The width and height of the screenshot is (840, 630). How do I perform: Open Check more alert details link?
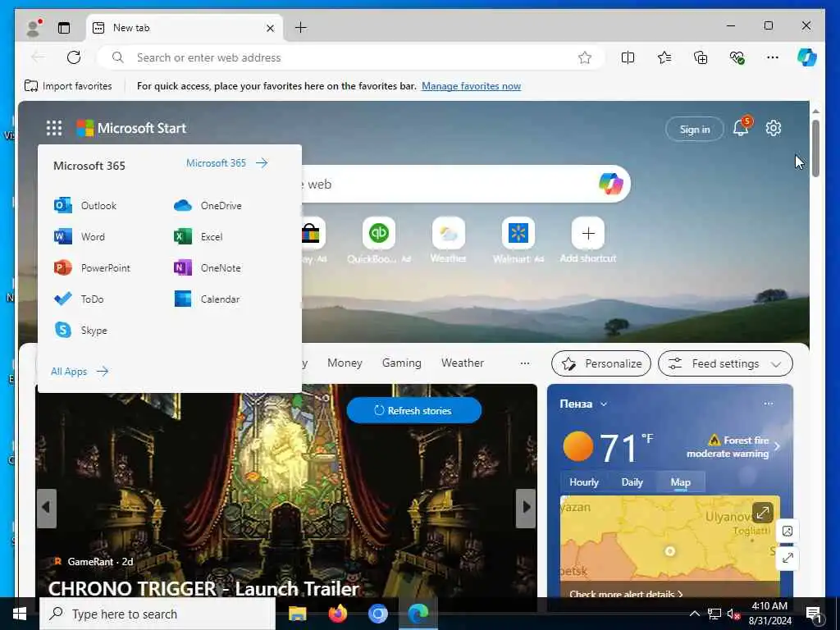click(626, 594)
